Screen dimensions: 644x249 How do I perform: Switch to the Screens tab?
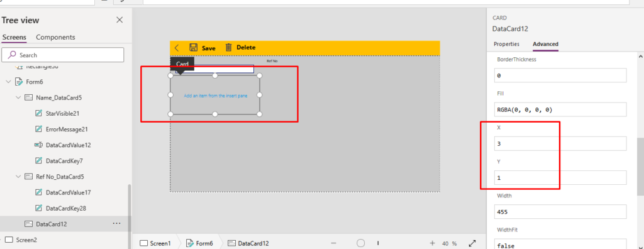14,37
